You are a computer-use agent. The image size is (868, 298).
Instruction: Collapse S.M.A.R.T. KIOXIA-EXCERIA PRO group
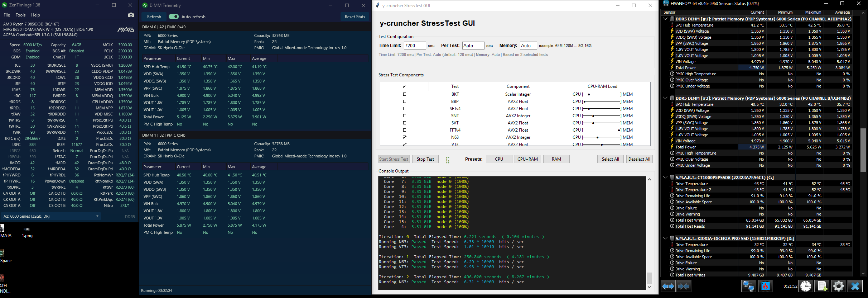666,238
